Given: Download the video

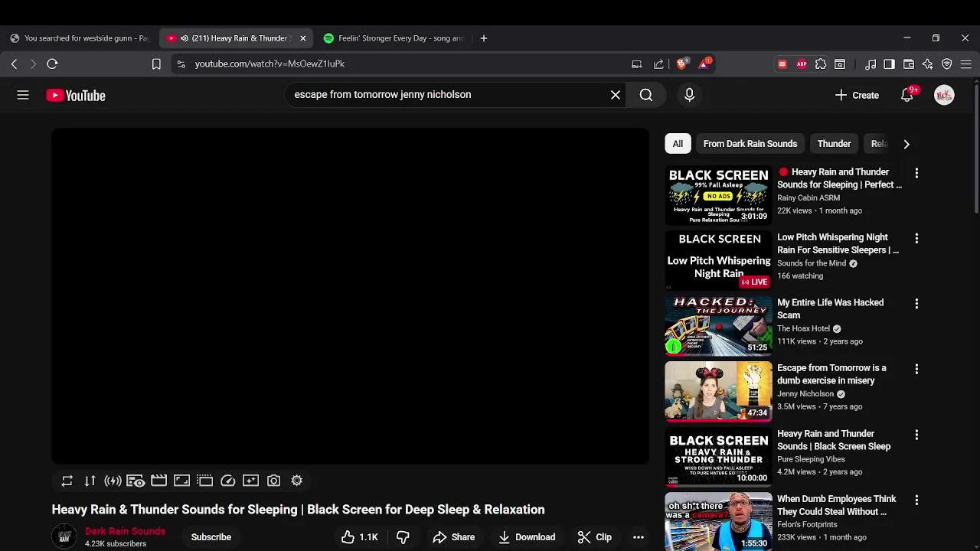Looking at the screenshot, I should point(527,537).
